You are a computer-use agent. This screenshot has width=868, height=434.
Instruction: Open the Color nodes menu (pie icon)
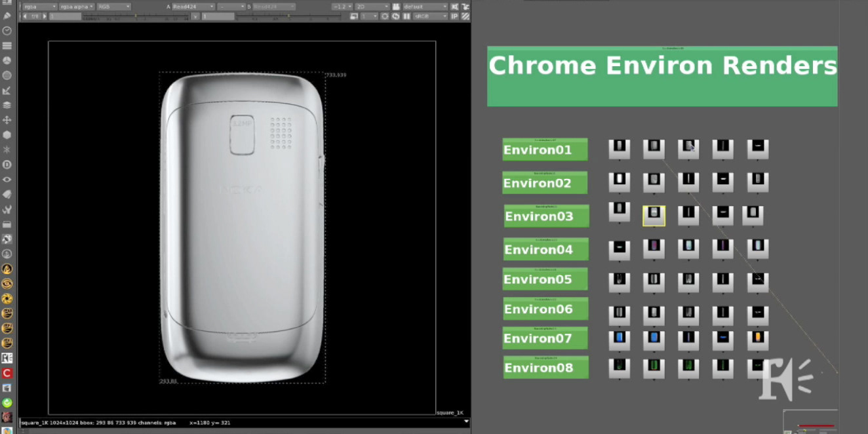pyautogui.click(x=7, y=60)
